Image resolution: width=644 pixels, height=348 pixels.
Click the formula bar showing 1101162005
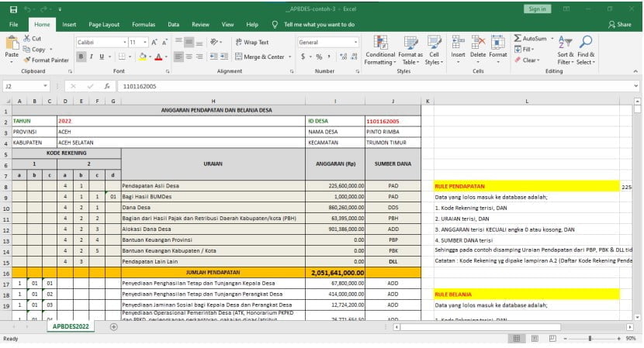(374, 86)
